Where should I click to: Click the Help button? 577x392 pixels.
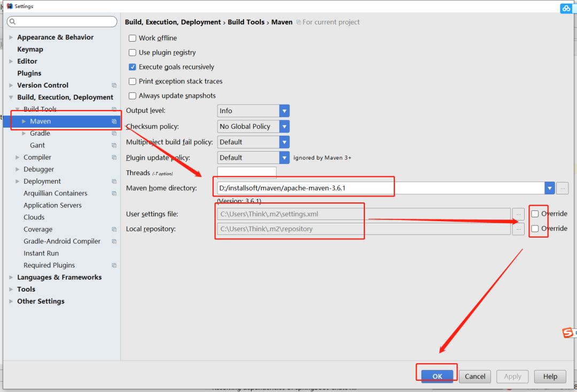(x=550, y=377)
